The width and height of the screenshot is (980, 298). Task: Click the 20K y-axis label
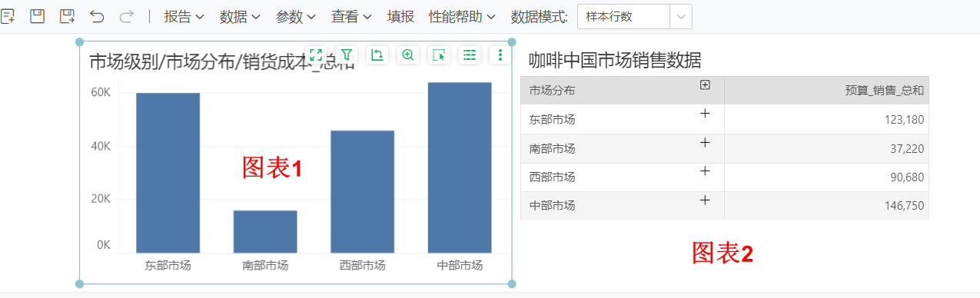pyautogui.click(x=101, y=199)
